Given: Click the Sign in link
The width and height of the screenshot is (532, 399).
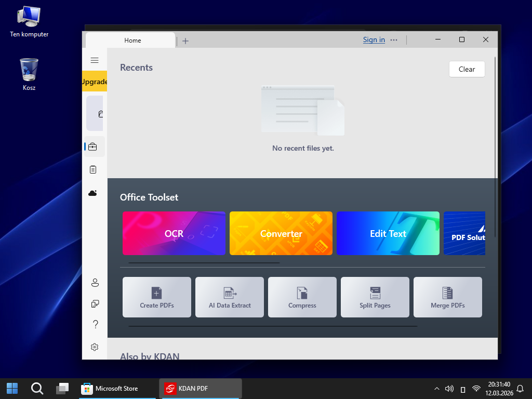Looking at the screenshot, I should coord(374,40).
